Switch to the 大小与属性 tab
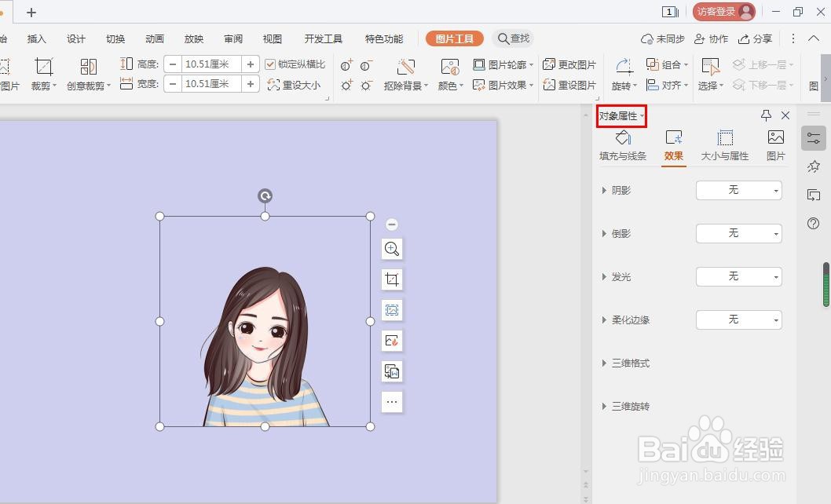831x504 pixels. [723, 144]
